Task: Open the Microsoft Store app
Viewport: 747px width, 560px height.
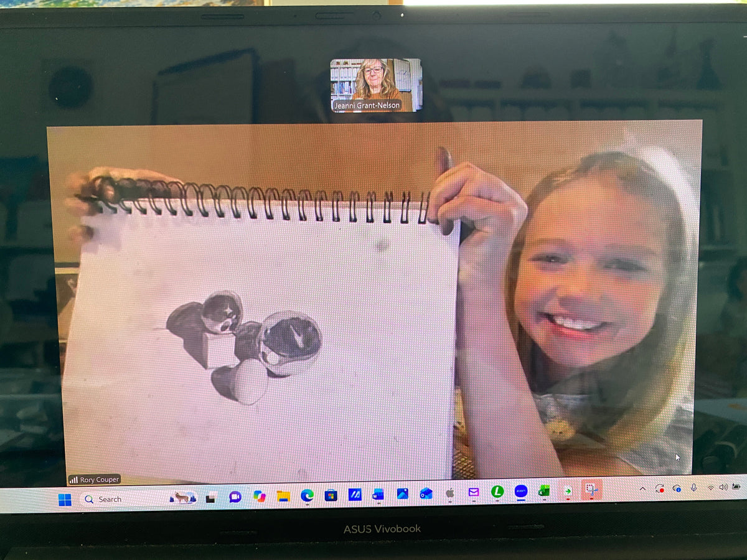Action: (x=331, y=495)
